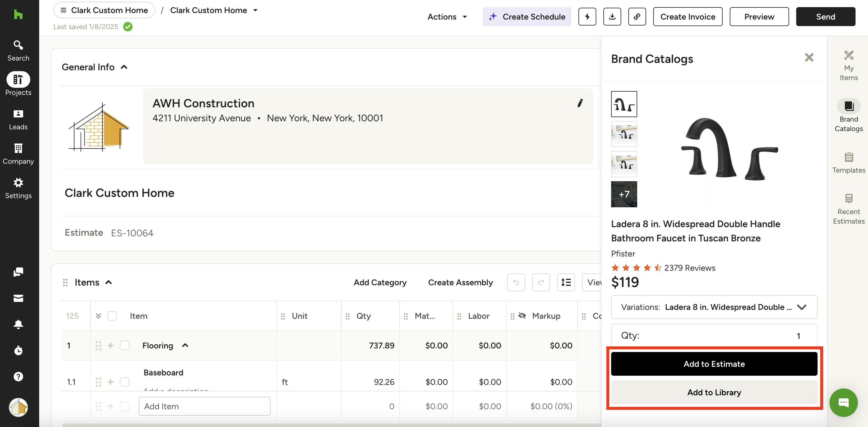
Task: Click the Houzz logo icon
Action: pos(18,15)
